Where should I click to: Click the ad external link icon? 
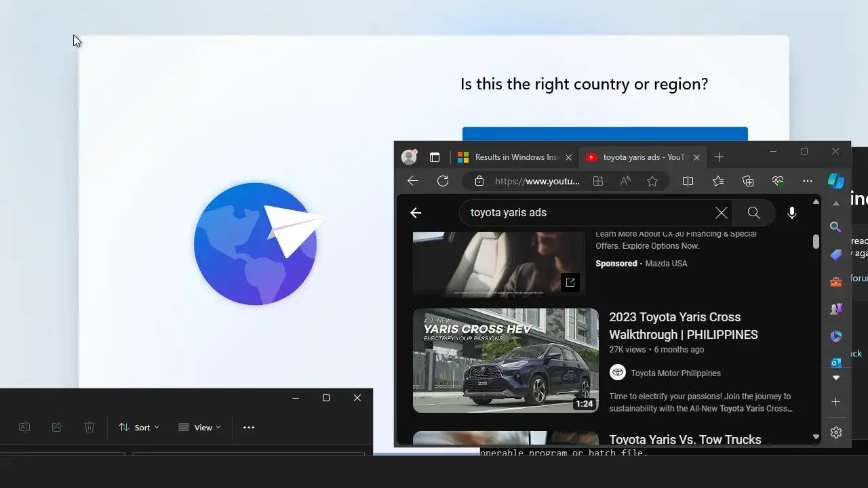click(x=570, y=283)
